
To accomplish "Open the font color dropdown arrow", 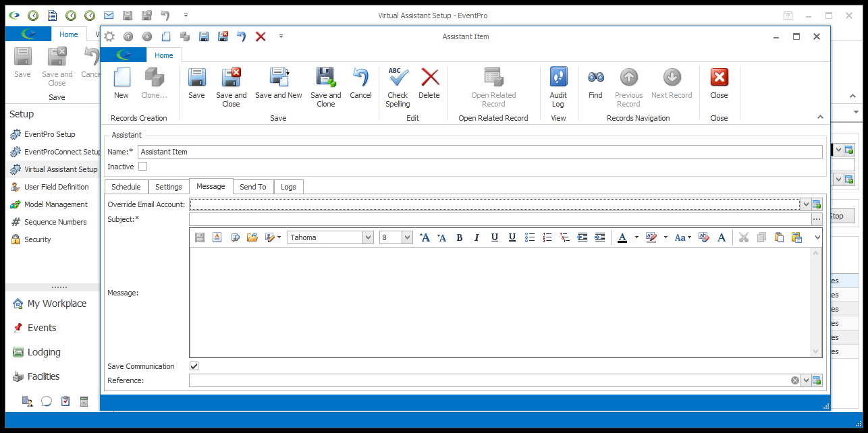I will 636,237.
